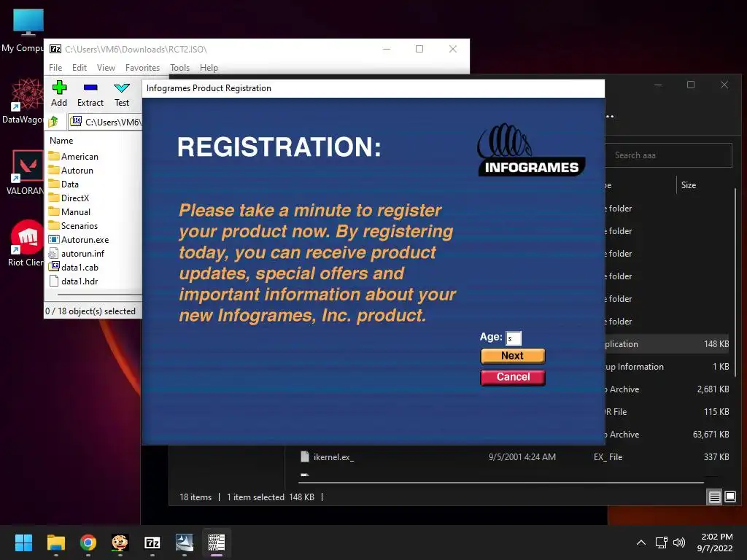Open the VALORANT desktop shortcut
The height and width of the screenshot is (560, 747).
click(x=24, y=172)
